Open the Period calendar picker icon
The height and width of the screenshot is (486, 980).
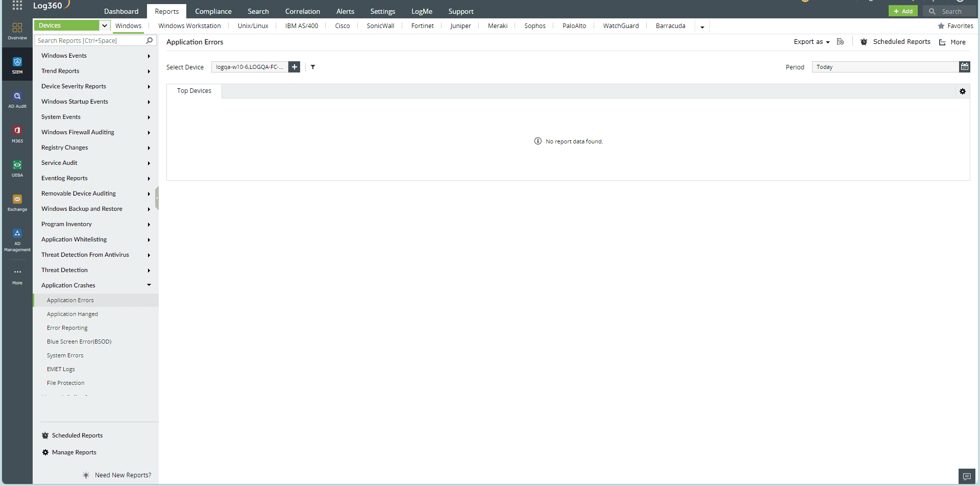pyautogui.click(x=964, y=67)
